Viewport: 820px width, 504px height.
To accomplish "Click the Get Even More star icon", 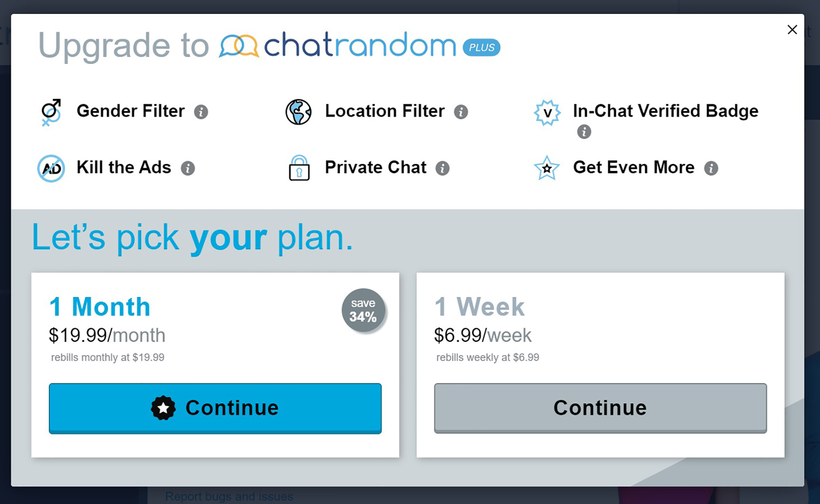I will (x=545, y=169).
